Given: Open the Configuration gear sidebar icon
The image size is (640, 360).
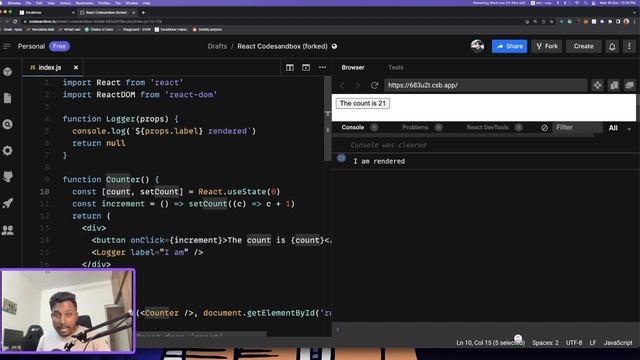Looking at the screenshot, I should click(8, 151).
